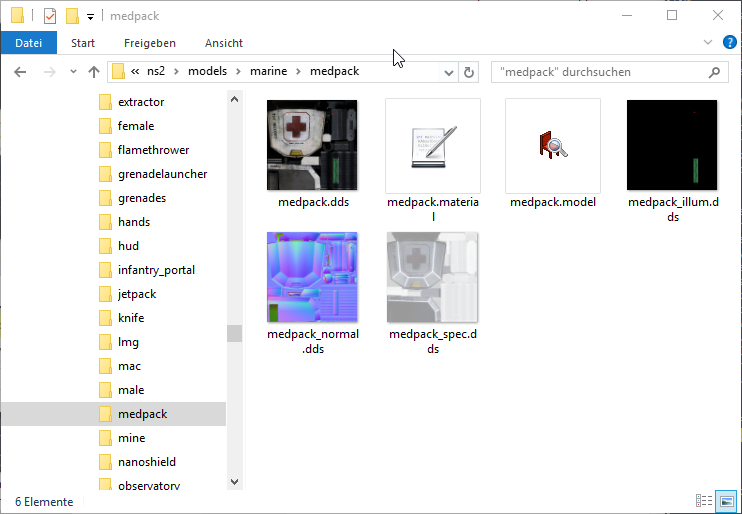The height and width of the screenshot is (514, 742).
Task: Switch to details list view
Action: [x=704, y=500]
